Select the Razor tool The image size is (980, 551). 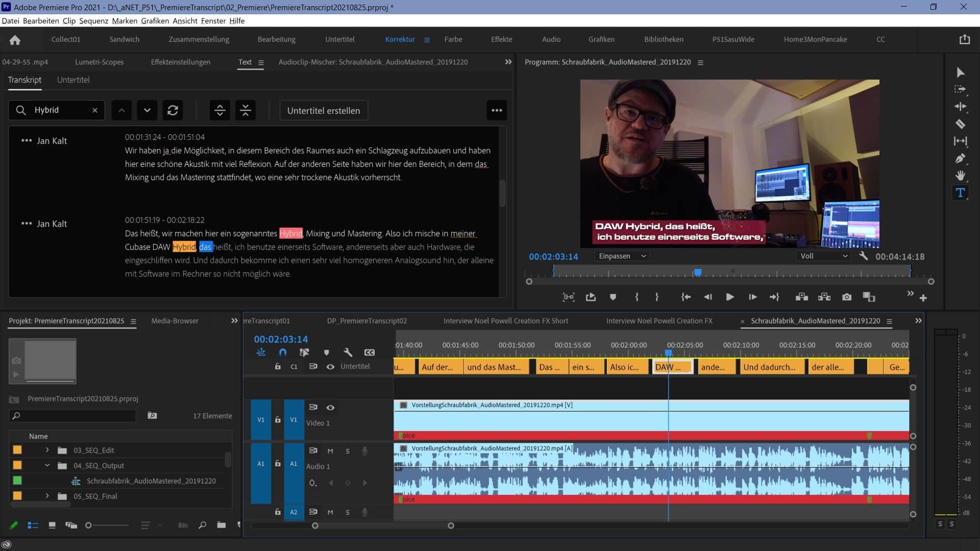(x=960, y=124)
